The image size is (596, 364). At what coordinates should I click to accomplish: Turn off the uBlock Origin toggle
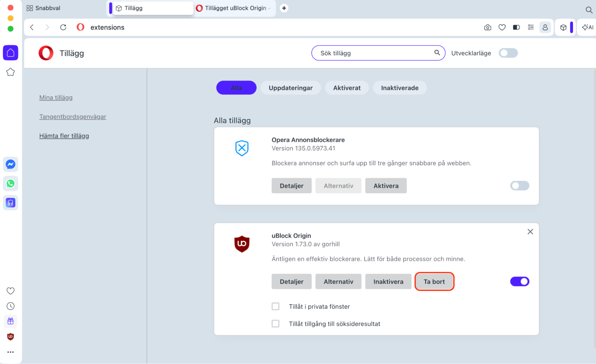coord(520,281)
